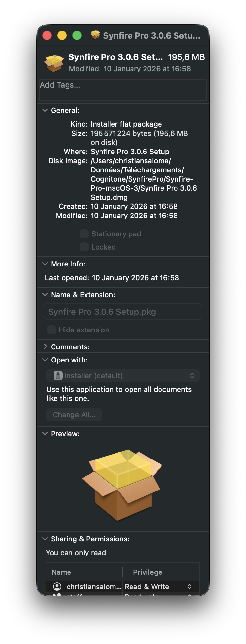This screenshot has width=246, height=644.
Task: Toggle the Locked checkbox
Action: pos(84,247)
